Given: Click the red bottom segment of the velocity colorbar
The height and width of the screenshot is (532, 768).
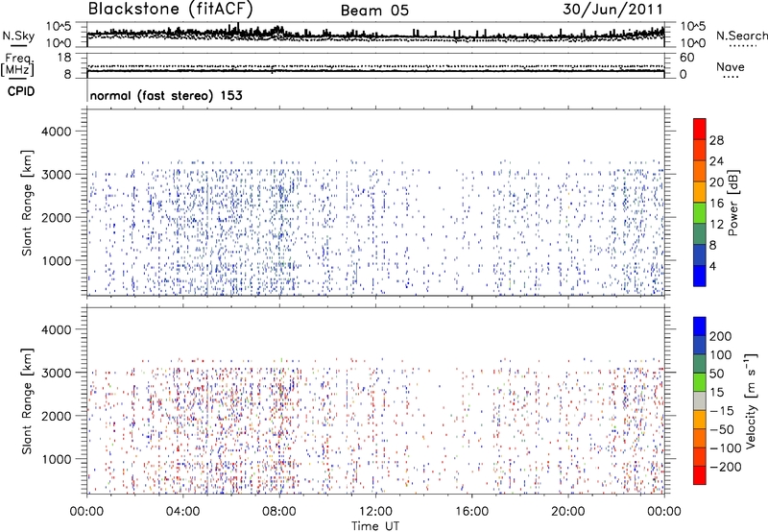Looking at the screenshot, I should pos(700,475).
